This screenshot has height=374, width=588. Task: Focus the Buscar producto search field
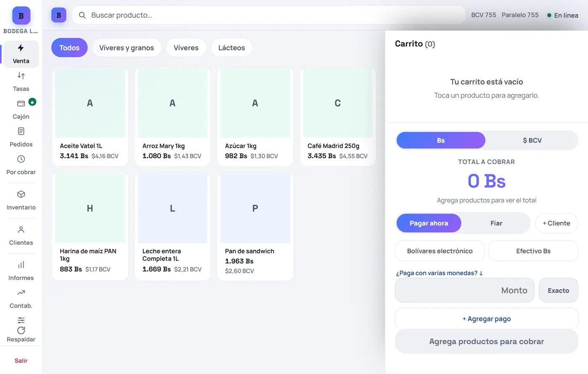(269, 15)
